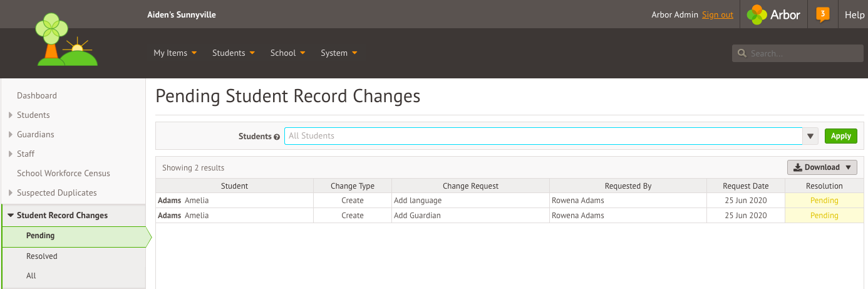Click the green Apply button
Viewport: 868px width, 289px height.
(x=840, y=136)
